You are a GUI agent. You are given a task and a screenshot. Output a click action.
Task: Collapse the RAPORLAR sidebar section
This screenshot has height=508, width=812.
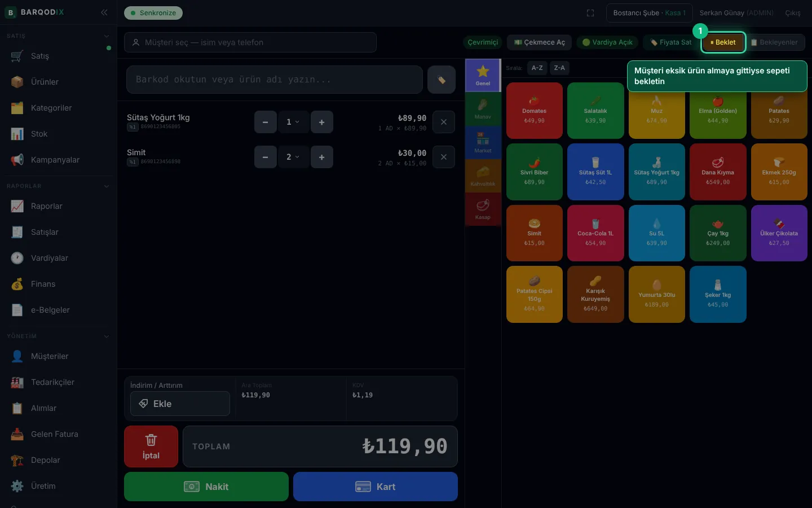[x=107, y=186]
